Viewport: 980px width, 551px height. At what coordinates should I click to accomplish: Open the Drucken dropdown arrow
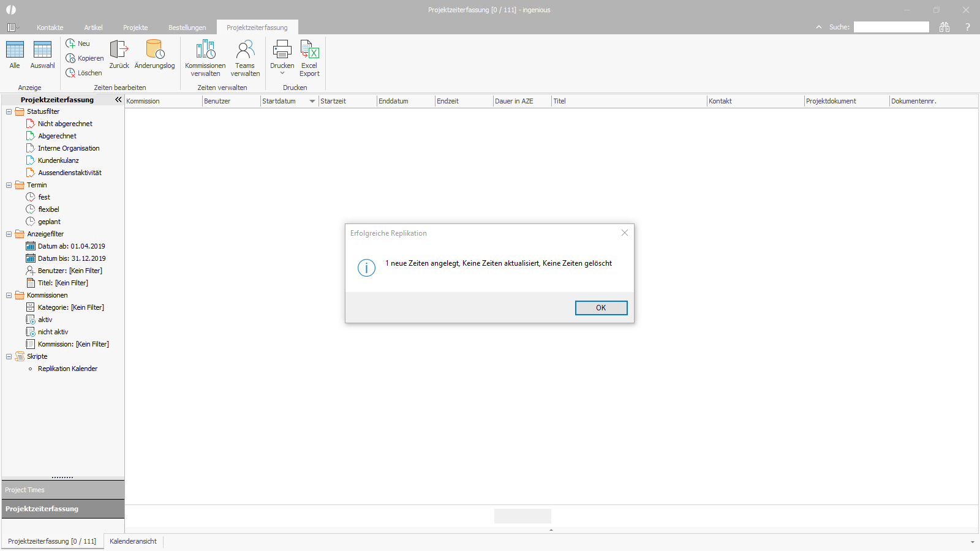282,73
